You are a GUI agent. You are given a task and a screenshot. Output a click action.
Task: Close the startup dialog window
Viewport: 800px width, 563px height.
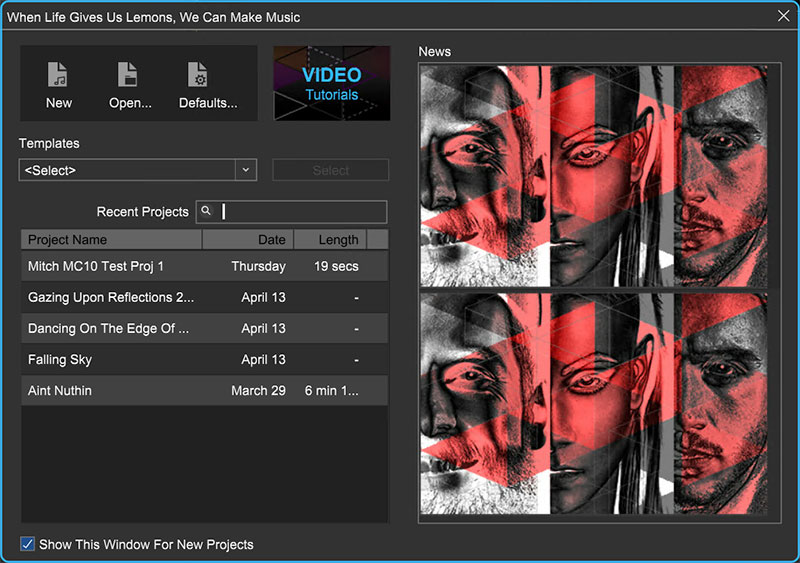tap(783, 16)
